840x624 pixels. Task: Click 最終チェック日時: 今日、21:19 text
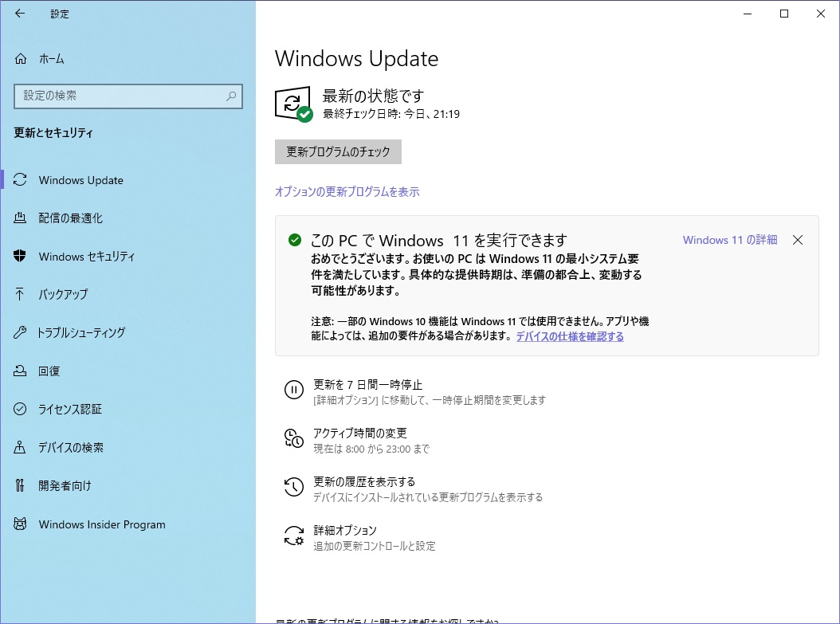pos(391,114)
